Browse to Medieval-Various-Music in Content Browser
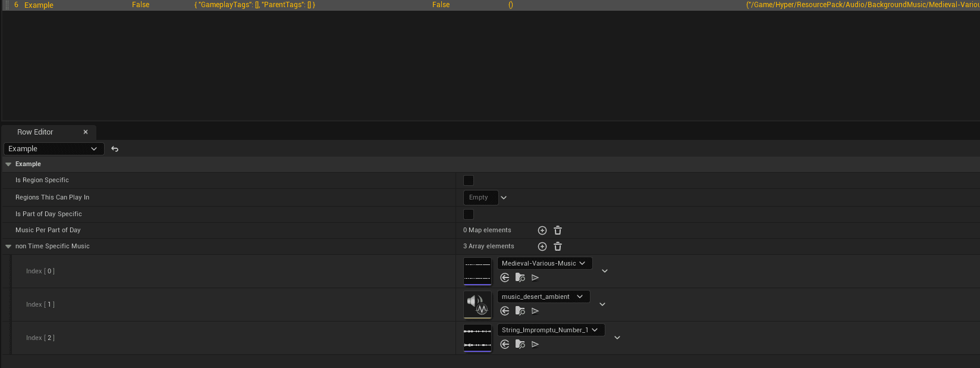 [520, 277]
